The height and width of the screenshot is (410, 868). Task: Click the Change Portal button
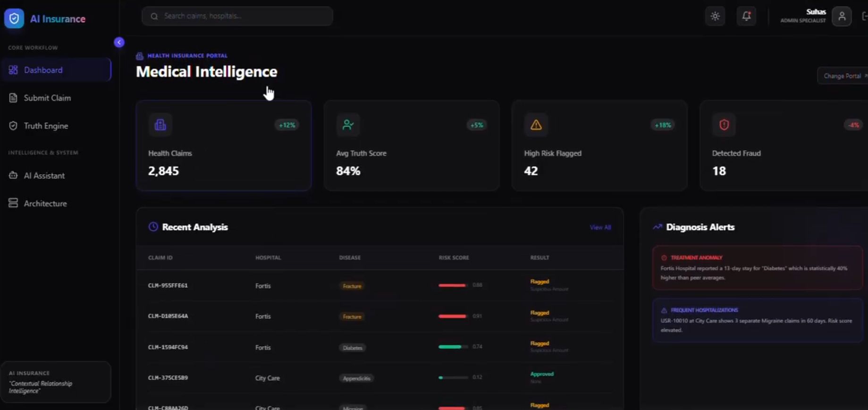(844, 76)
